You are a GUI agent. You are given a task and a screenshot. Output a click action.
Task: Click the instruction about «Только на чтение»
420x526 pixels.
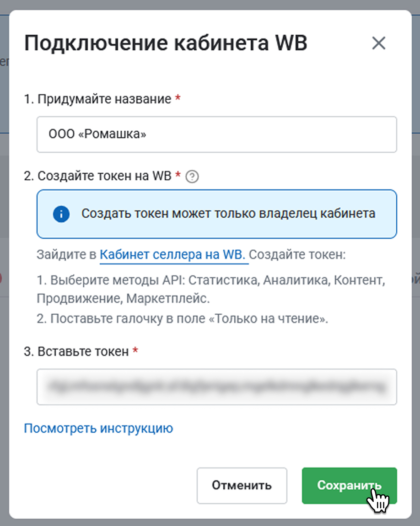pyautogui.click(x=183, y=318)
